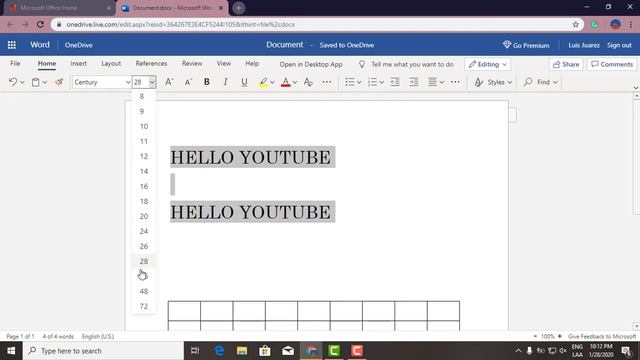
Task: Toggle Italic formatting
Action: click(225, 82)
